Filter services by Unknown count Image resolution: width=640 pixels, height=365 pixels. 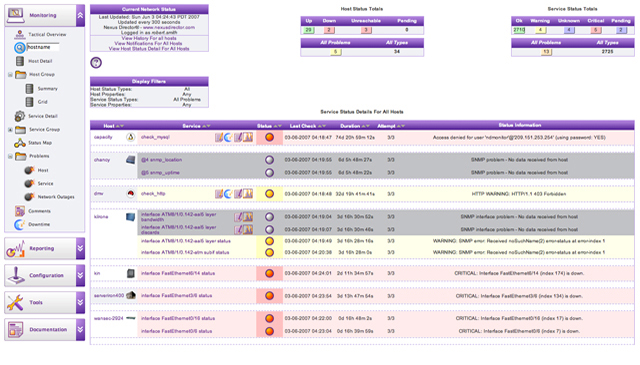pos(569,30)
